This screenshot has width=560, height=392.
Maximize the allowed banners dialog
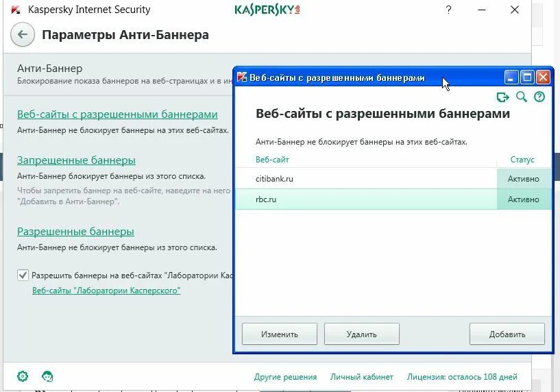click(x=527, y=77)
